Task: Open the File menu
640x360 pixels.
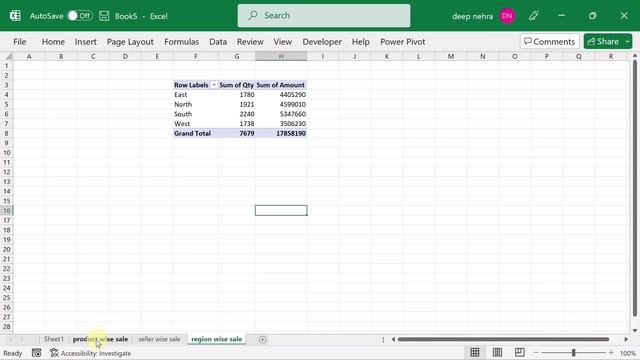Action: (20, 42)
